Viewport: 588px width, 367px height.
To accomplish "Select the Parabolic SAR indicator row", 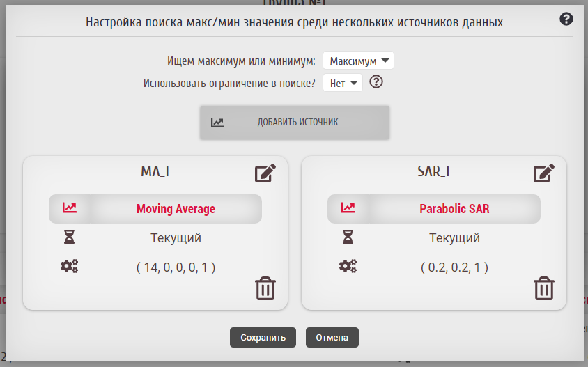I will [454, 209].
